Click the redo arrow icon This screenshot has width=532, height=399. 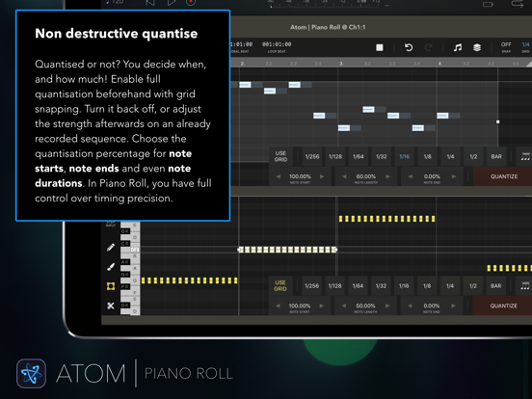(x=428, y=47)
